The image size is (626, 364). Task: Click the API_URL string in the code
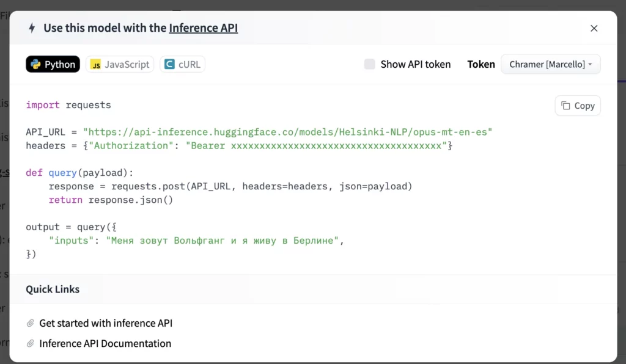(287, 132)
